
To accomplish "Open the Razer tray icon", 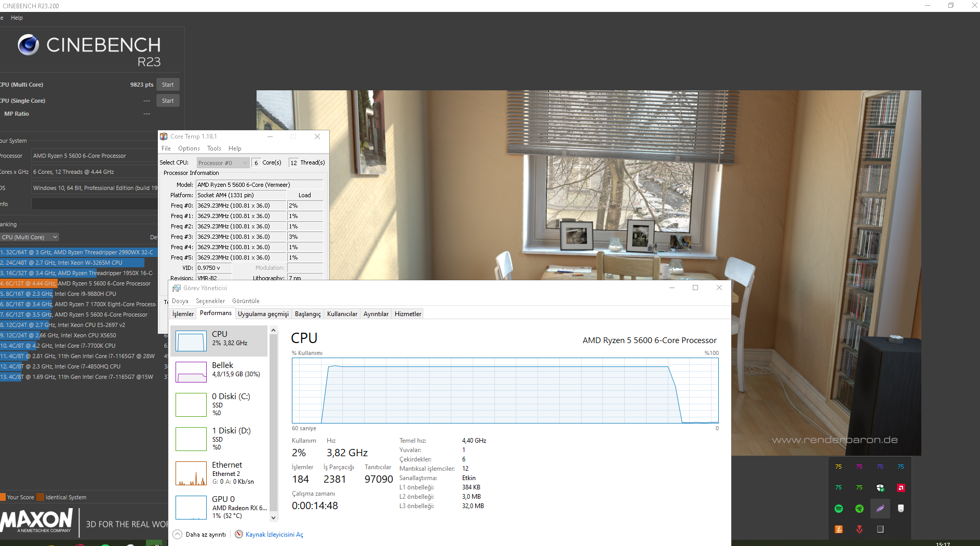I will tap(859, 509).
